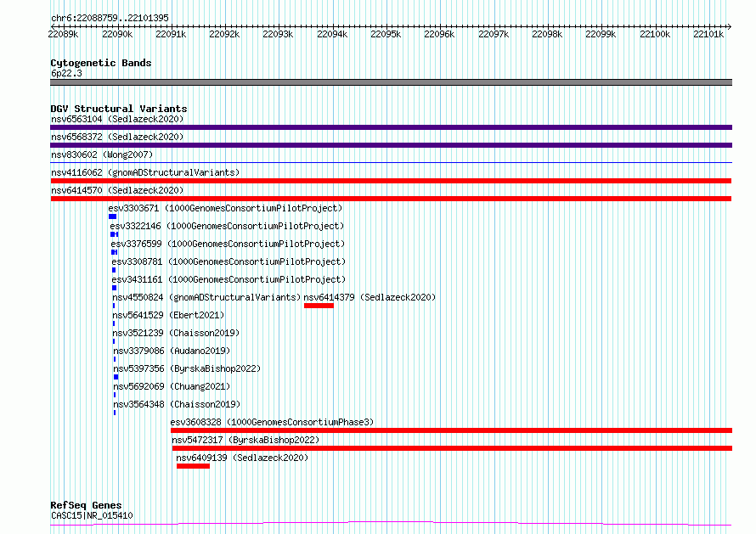Click the 22097k ruler position
Image resolution: width=756 pixels, height=534 pixels.
[494, 34]
